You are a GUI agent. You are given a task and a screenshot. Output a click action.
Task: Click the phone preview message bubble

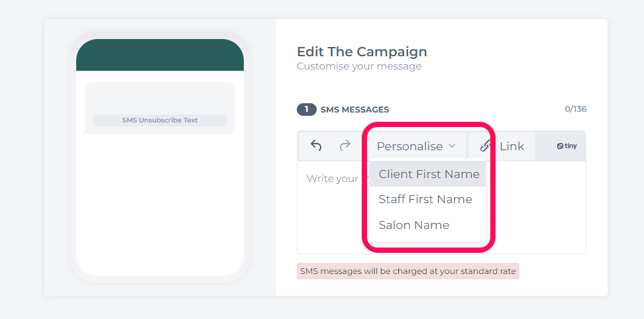[x=160, y=108]
